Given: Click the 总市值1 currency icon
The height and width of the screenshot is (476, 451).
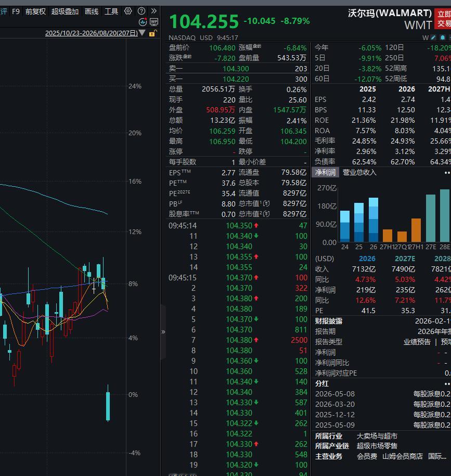Looking at the screenshot, I should (x=266, y=203).
